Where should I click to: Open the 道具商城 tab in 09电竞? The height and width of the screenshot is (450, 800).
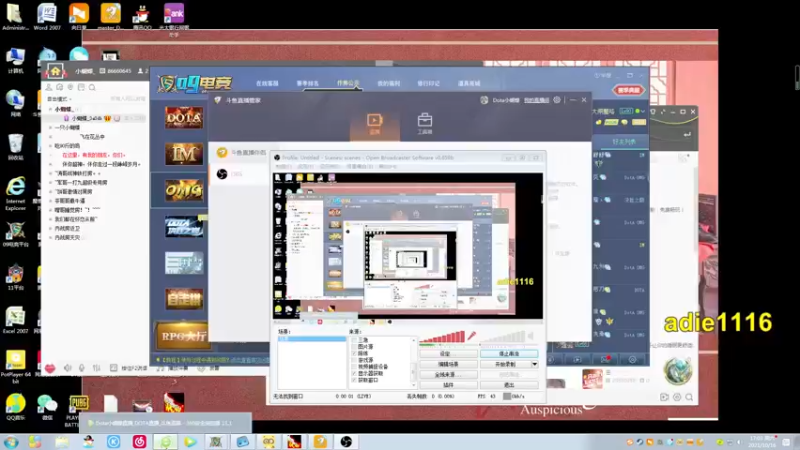[x=469, y=83]
